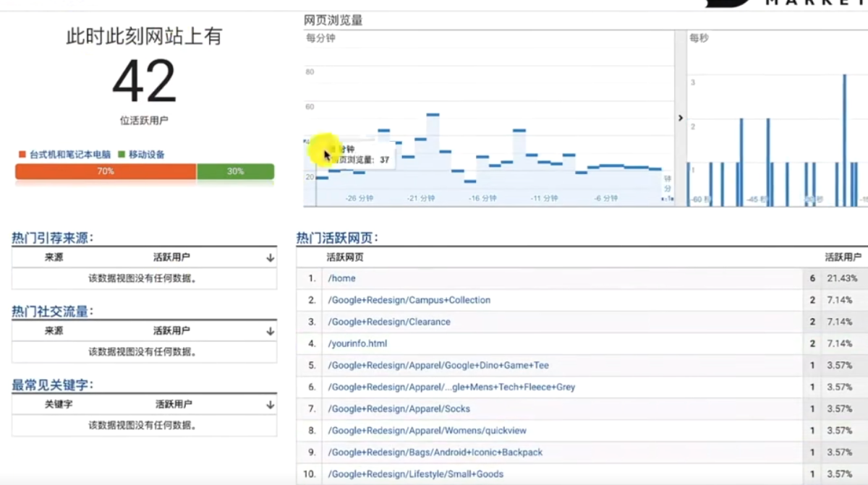The width and height of the screenshot is (868, 485).
Task: Open the Apparel/Socks page link
Action: pos(399,408)
